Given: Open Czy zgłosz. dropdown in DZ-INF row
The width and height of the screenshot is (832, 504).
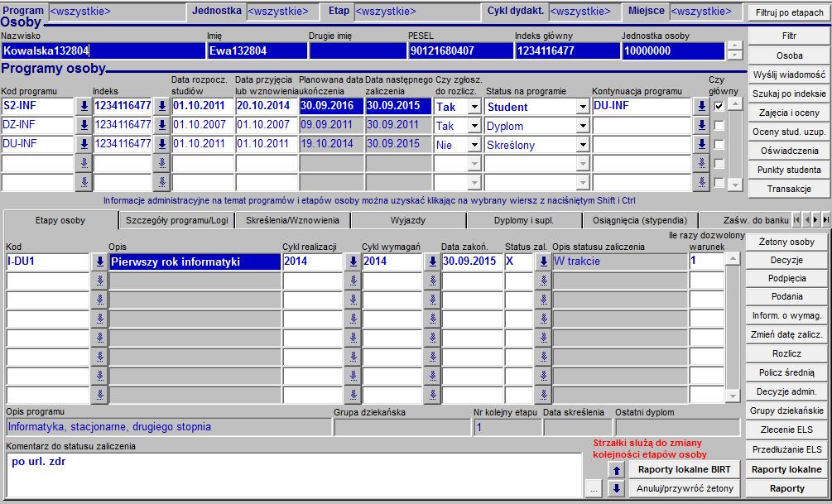Looking at the screenshot, I should pyautogui.click(x=474, y=126).
